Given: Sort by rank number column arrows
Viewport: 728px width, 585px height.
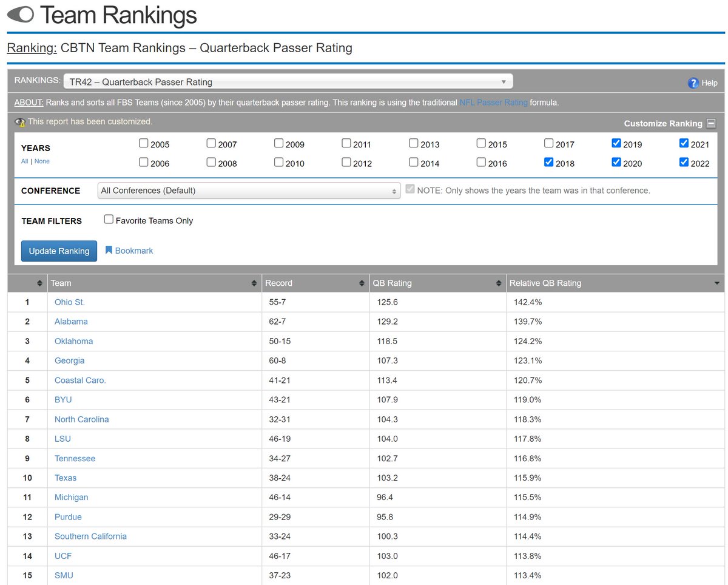Looking at the screenshot, I should (39, 283).
